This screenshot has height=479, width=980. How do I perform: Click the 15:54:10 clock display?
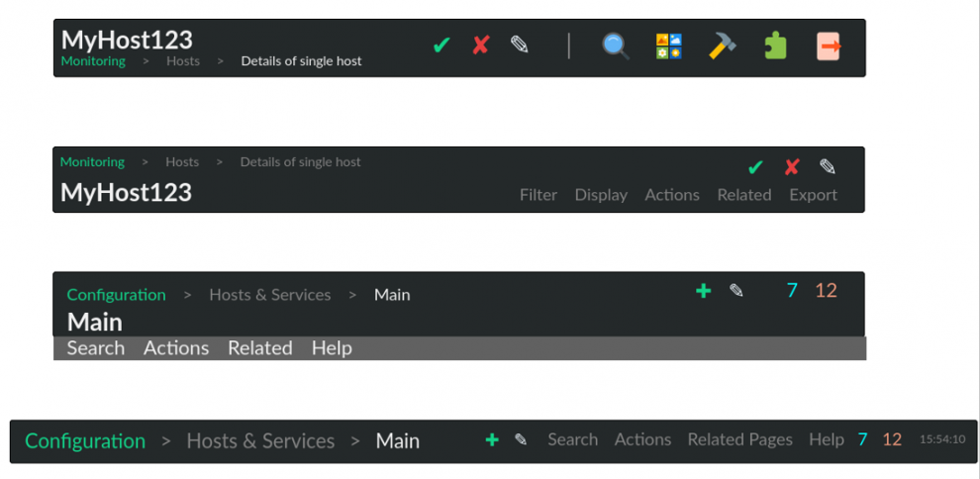941,439
